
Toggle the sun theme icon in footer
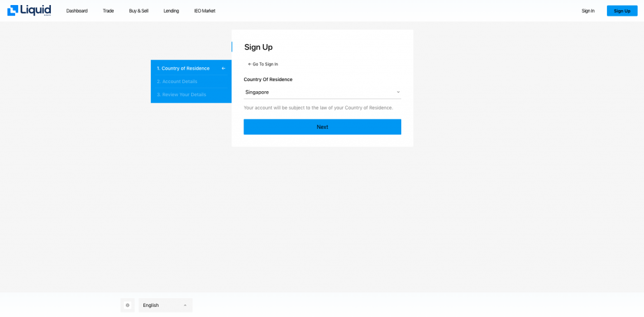(x=128, y=305)
